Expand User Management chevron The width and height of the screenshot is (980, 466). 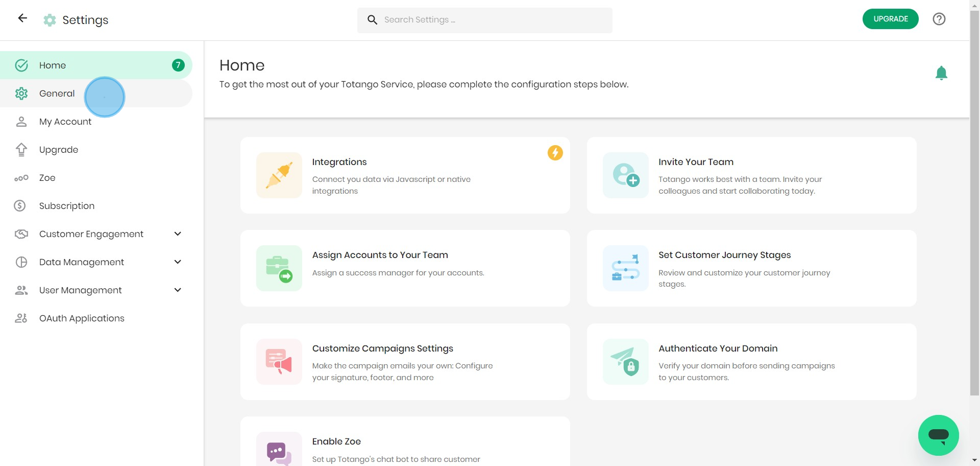tap(178, 290)
